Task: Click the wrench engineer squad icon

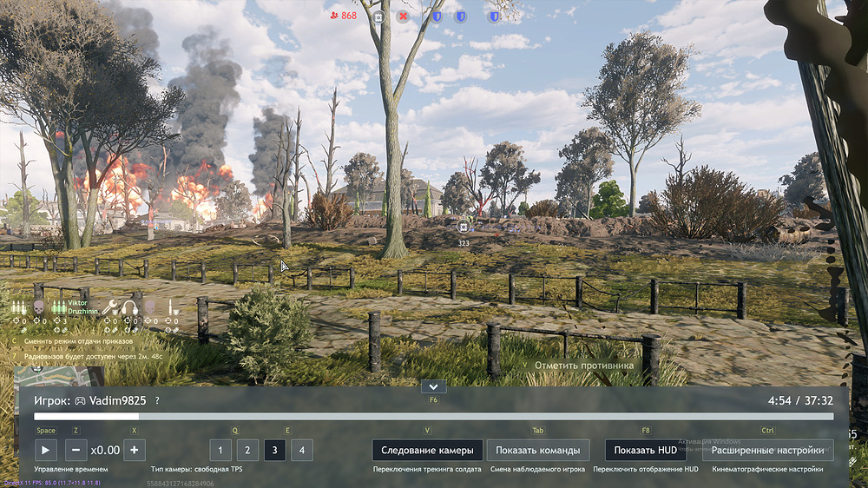Action: coord(110,307)
